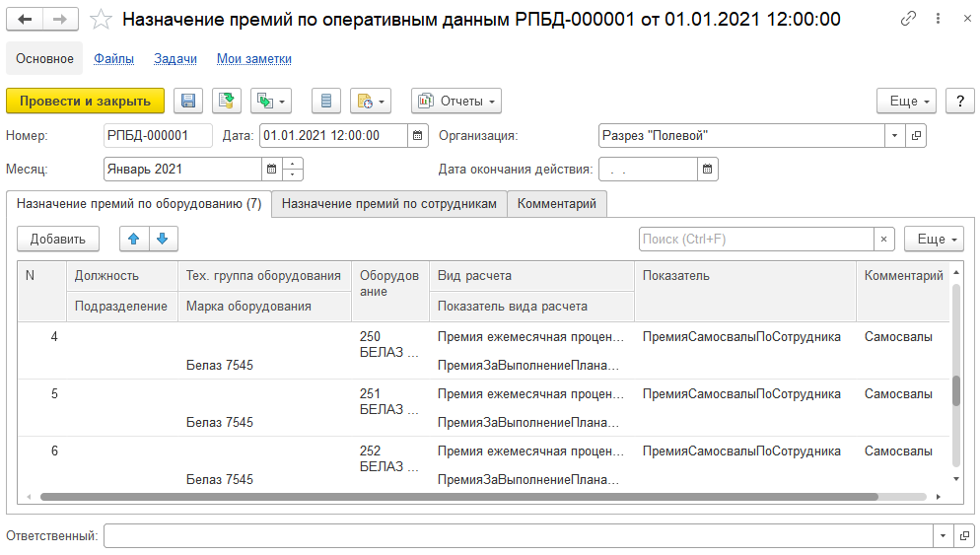Screen dimensions: 980x555
Task: Click the Тех. группа оборудования column header
Action: click(x=263, y=276)
